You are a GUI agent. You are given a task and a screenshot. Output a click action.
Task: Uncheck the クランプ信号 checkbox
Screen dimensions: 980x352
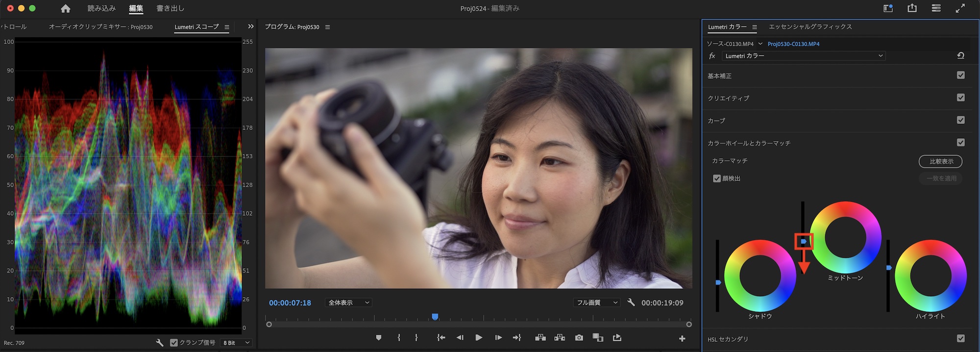(x=174, y=343)
